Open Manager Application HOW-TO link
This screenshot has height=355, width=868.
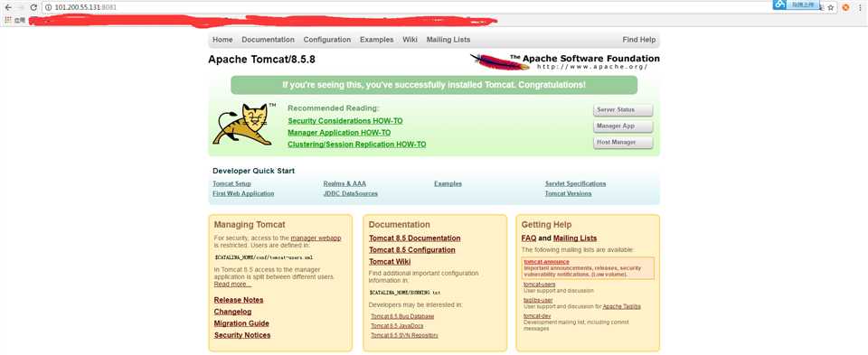pyautogui.click(x=339, y=133)
